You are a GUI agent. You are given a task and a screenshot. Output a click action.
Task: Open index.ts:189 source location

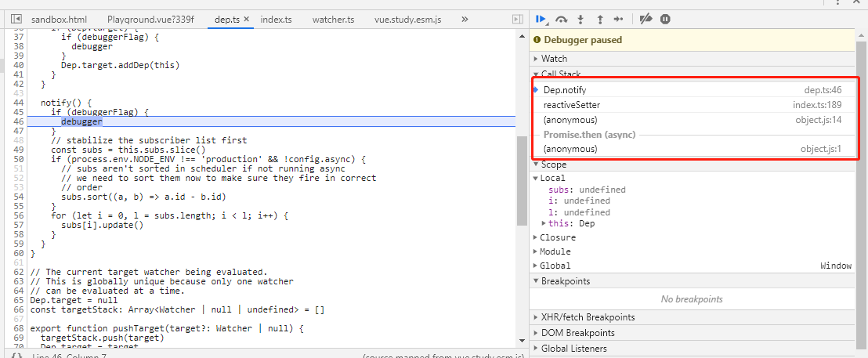(817, 105)
